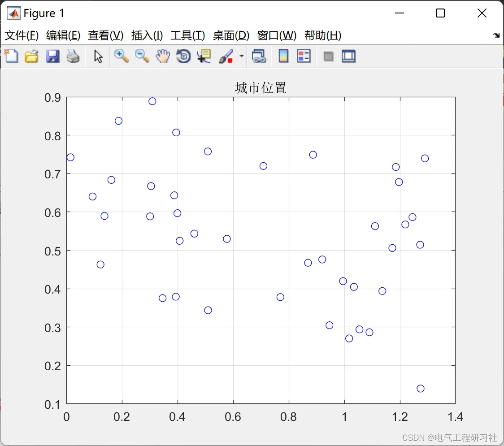Save the figure with the floppy disk icon

(52, 56)
